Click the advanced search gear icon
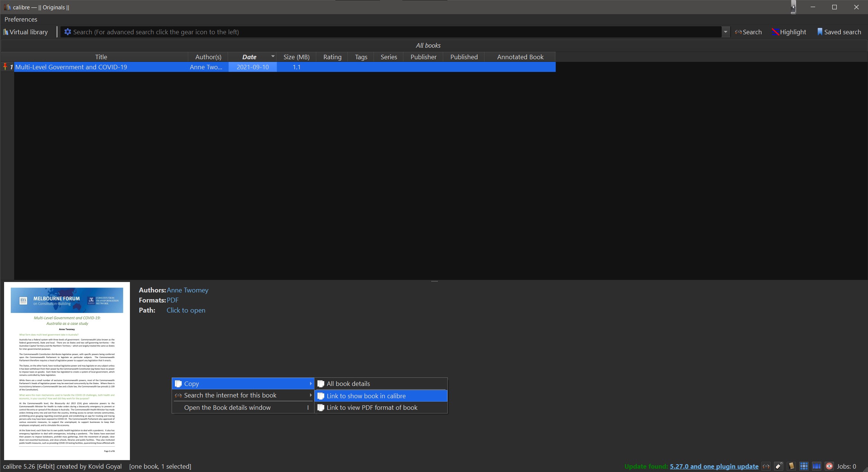868x472 pixels. [x=67, y=32]
